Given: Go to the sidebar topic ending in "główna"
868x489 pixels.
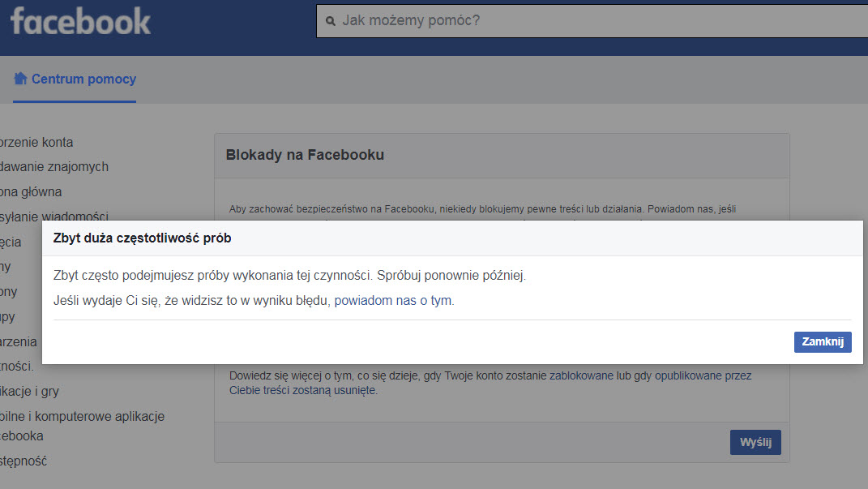Looking at the screenshot, I should click(x=31, y=192).
